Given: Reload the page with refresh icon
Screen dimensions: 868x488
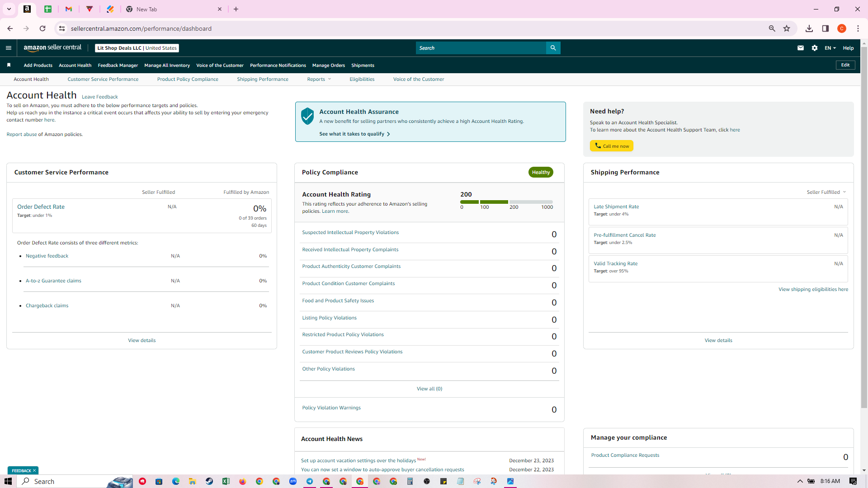Looking at the screenshot, I should (42, 28).
